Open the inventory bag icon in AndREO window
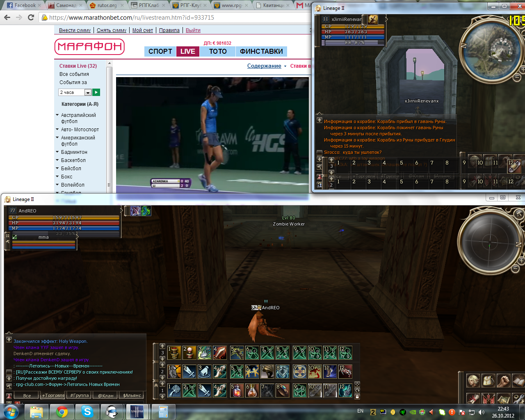This screenshot has height=420, width=525. (x=488, y=381)
